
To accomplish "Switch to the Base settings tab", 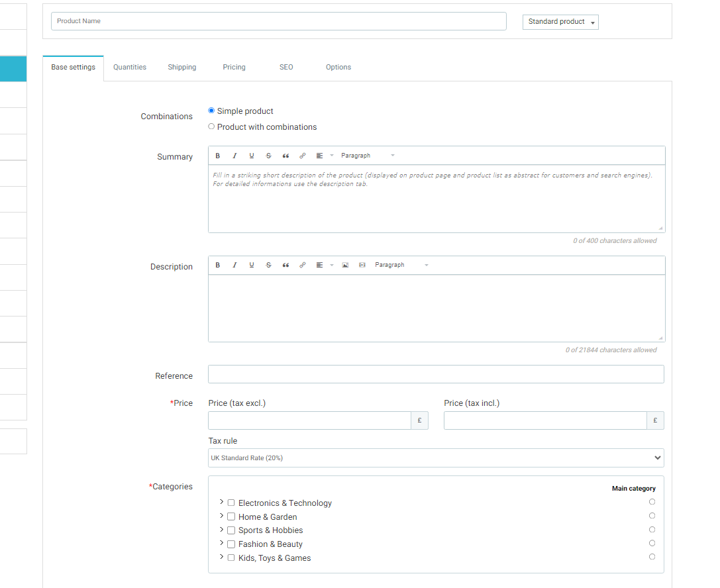I will [x=73, y=68].
